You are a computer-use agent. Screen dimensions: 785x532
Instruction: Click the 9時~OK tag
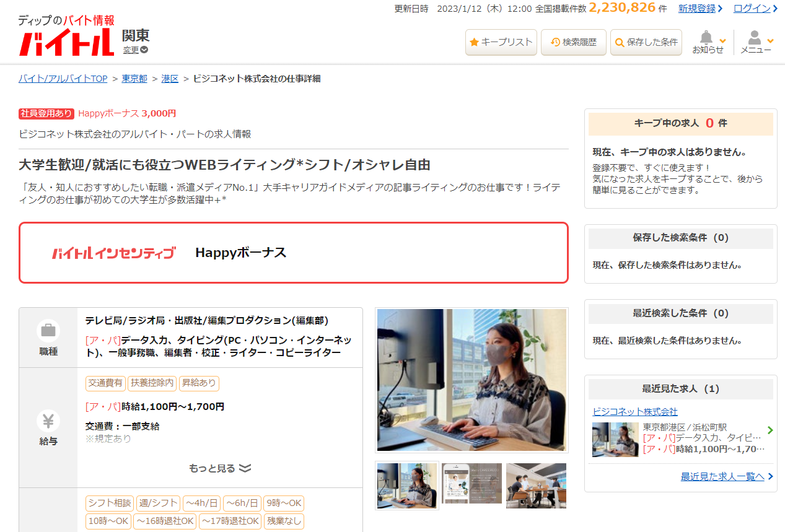click(x=284, y=504)
